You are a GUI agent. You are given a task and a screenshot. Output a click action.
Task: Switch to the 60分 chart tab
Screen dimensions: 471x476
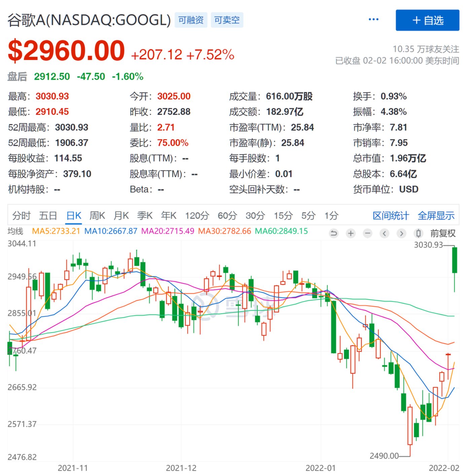click(x=227, y=215)
